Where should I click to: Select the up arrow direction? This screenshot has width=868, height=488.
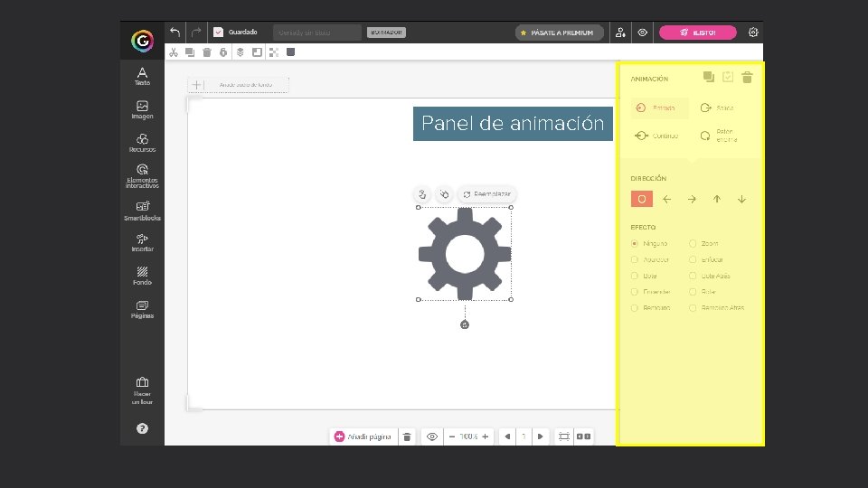pyautogui.click(x=717, y=199)
